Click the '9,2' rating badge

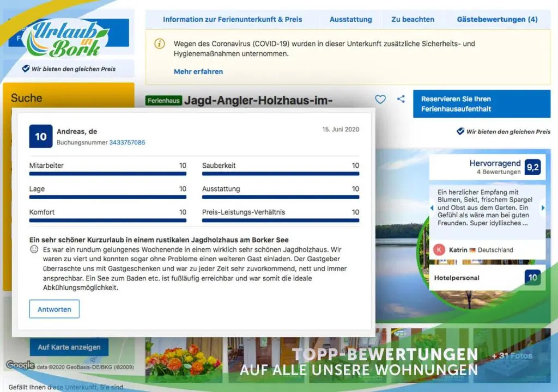(x=533, y=167)
